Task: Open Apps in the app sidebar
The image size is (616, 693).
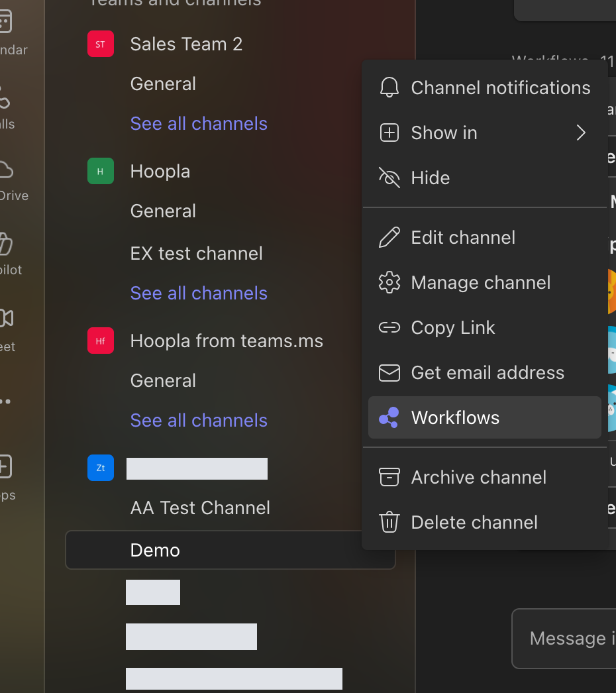Action: pyautogui.click(x=7, y=478)
